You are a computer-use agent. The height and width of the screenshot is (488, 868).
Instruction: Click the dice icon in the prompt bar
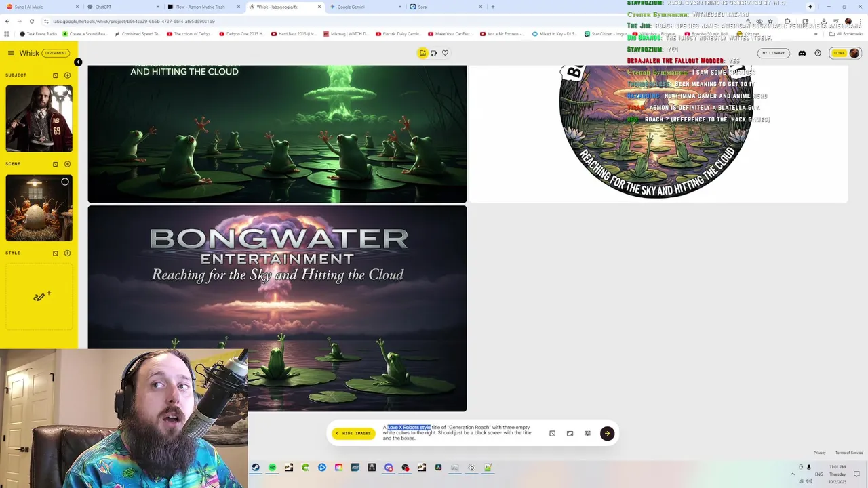552,433
